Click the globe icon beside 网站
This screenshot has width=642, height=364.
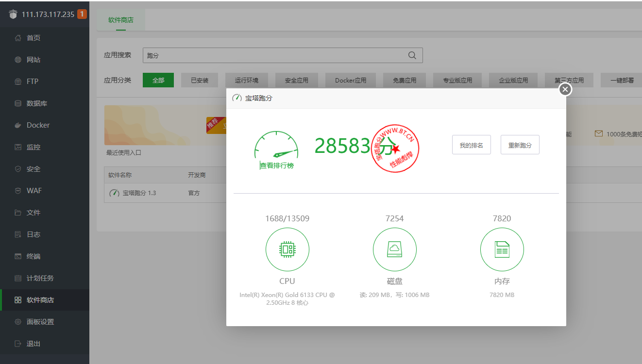coord(18,60)
